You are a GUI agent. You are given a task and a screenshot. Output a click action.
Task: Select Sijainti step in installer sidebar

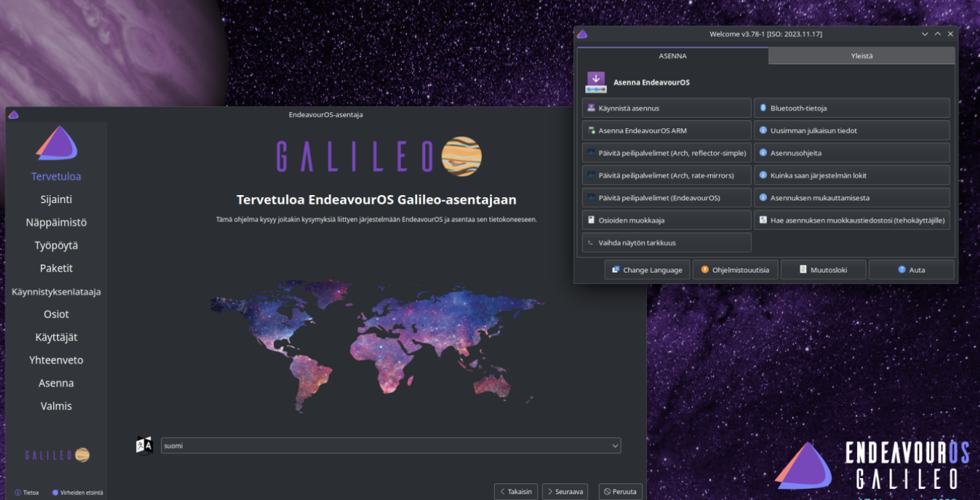(x=56, y=199)
